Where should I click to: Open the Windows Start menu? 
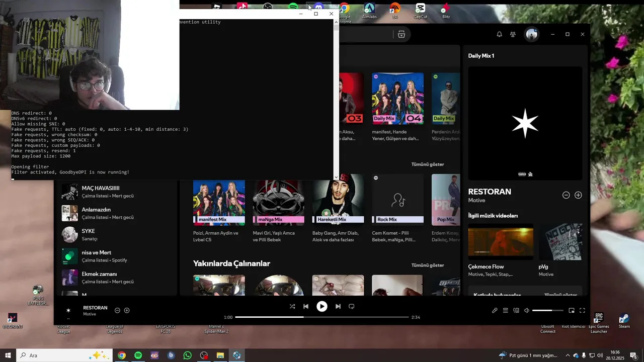[8, 355]
